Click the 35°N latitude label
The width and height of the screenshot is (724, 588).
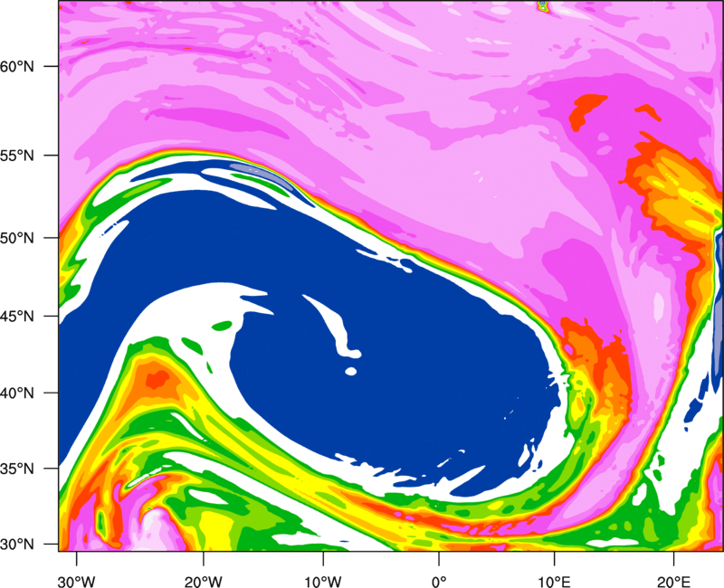[17, 469]
